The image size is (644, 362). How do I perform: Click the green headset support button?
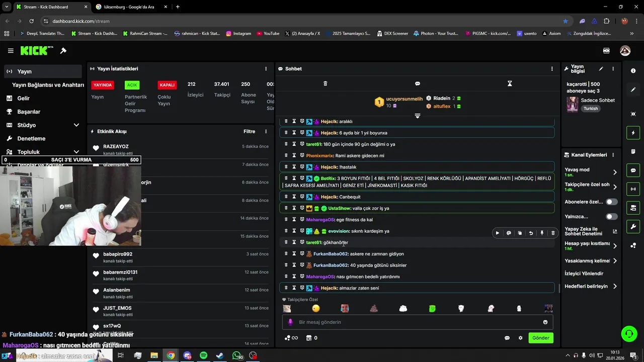(x=628, y=333)
